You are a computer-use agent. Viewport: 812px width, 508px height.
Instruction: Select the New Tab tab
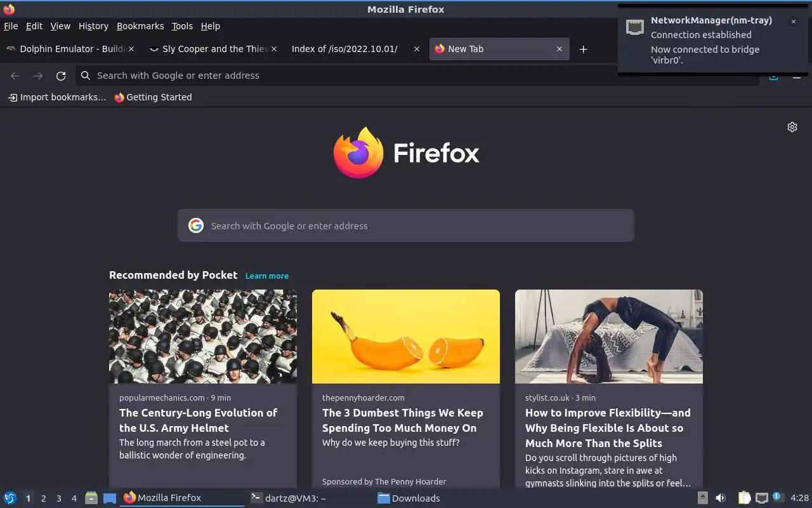point(499,49)
